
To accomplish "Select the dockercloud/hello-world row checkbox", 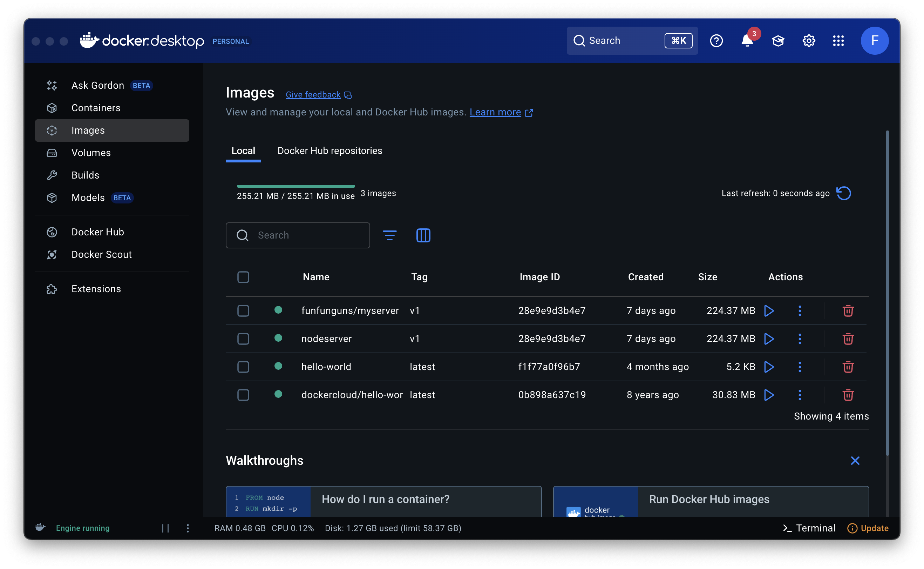I will (243, 395).
